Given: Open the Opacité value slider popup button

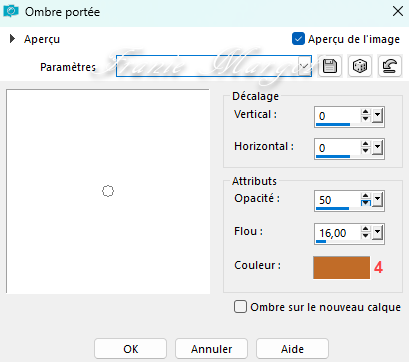Looking at the screenshot, I should pos(377,200).
